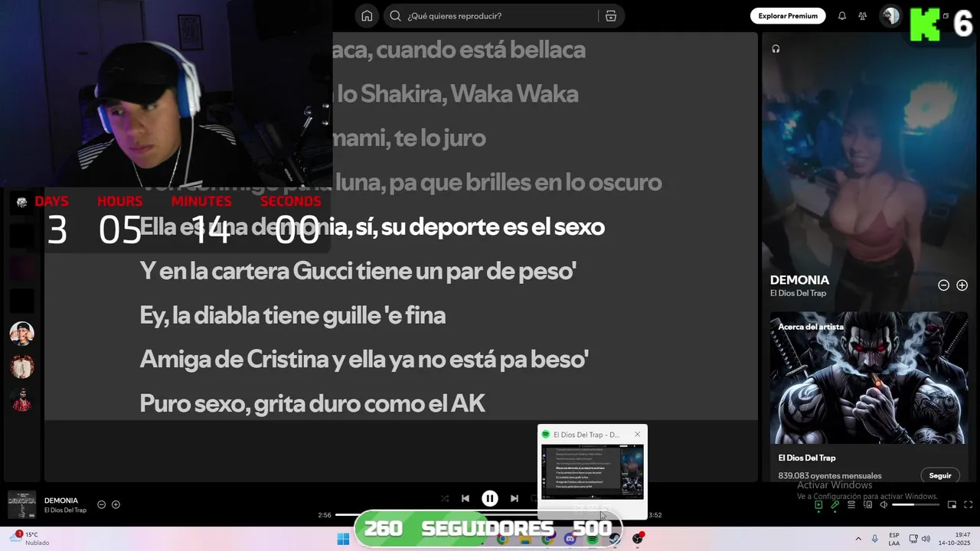Image resolution: width=980 pixels, height=551 pixels.
Task: Jump to lyric 'Puro sexo, grita duro'
Action: point(312,404)
